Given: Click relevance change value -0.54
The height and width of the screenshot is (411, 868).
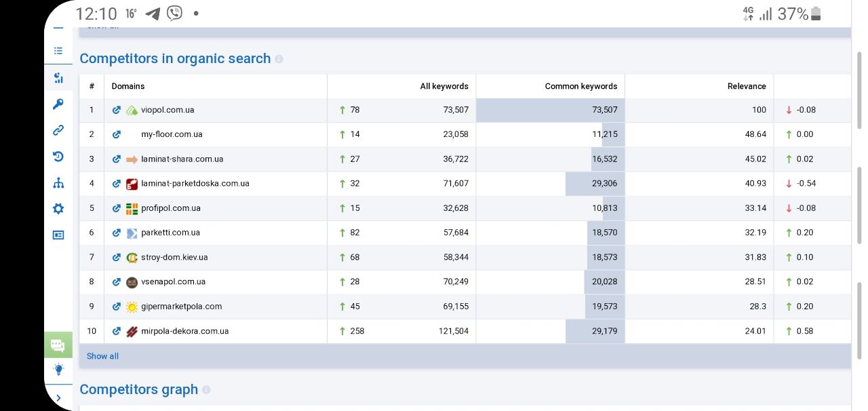Looking at the screenshot, I should pos(806,184).
